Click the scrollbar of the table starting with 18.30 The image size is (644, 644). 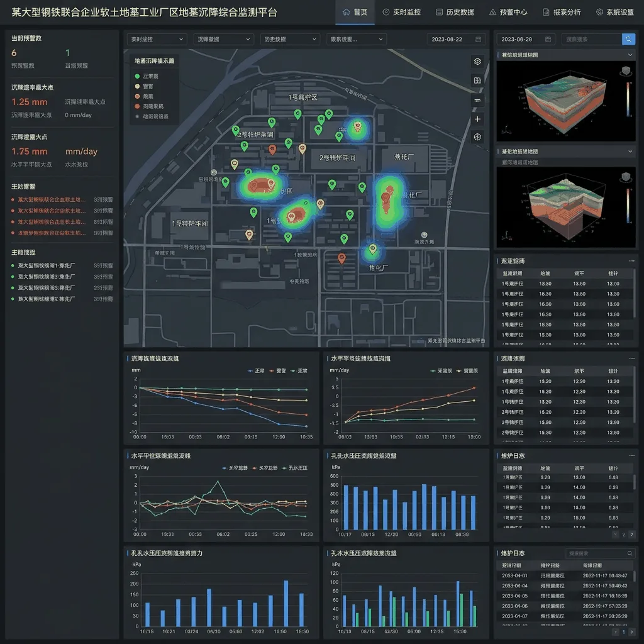point(635,292)
